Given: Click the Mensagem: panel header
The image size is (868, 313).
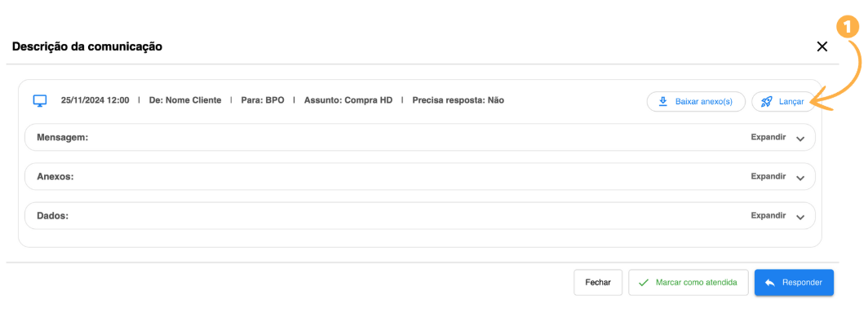Looking at the screenshot, I should [x=420, y=137].
